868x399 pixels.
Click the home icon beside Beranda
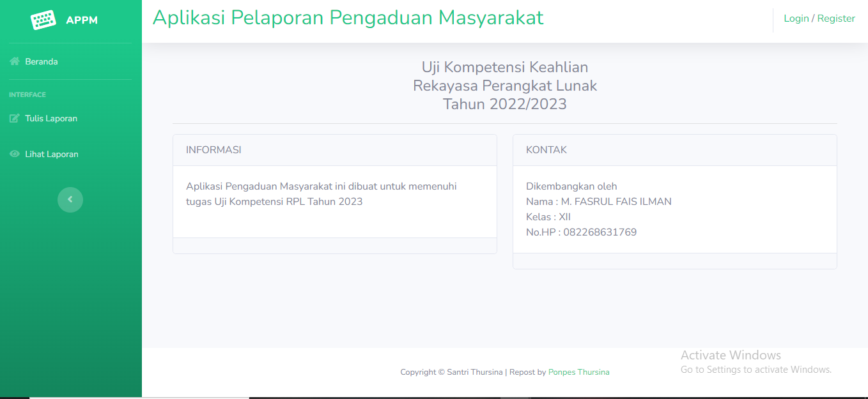15,62
